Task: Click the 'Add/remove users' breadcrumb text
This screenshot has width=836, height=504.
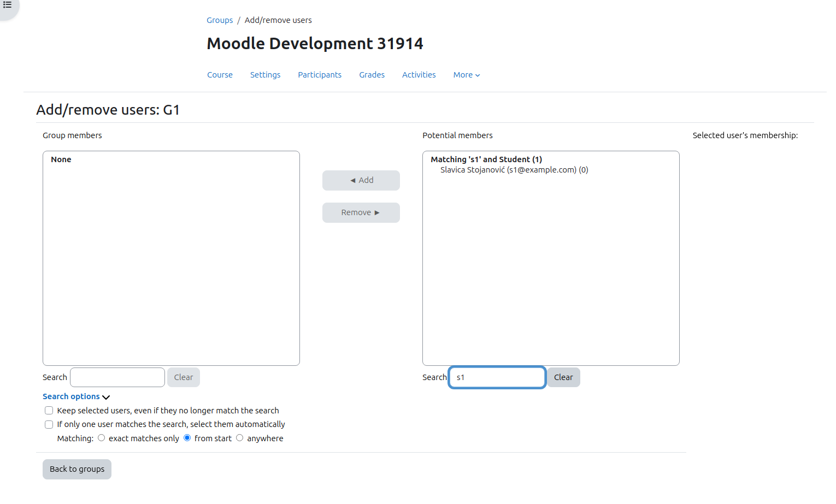Action: click(x=278, y=20)
